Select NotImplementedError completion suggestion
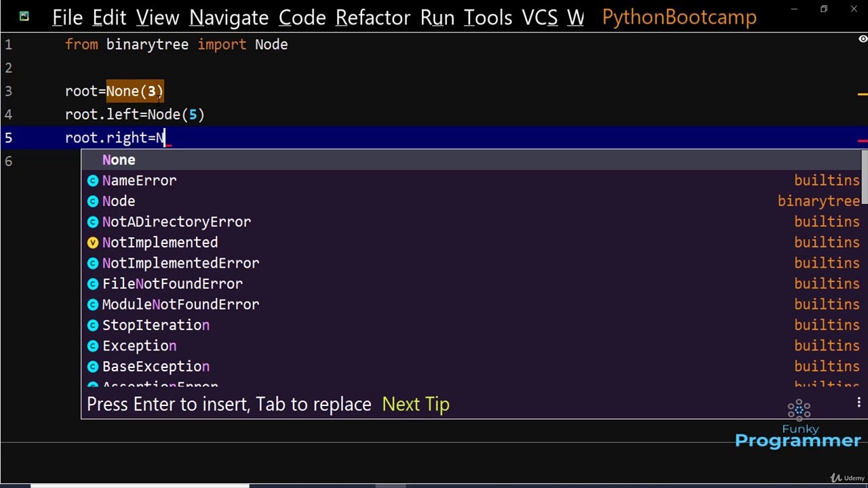868x488 pixels. 471,263
